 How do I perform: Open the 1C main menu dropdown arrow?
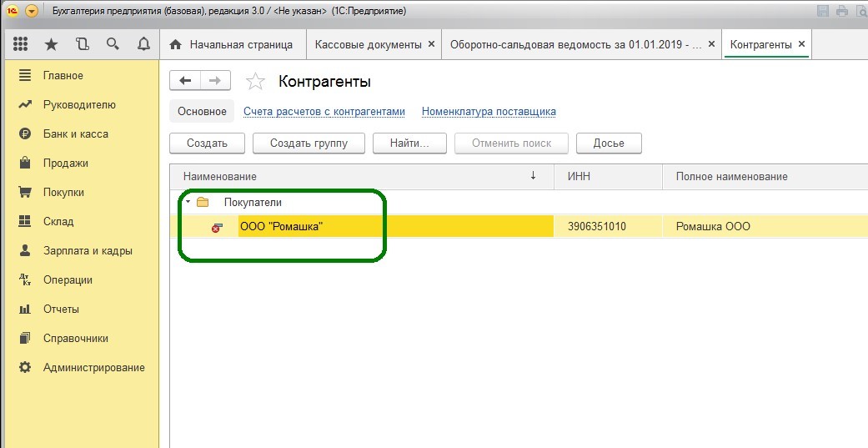point(32,11)
